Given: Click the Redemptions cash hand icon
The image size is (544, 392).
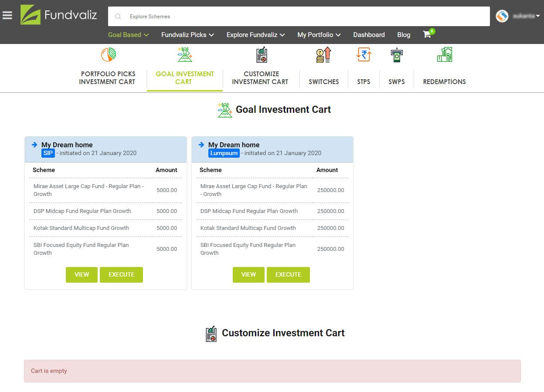Looking at the screenshot, I should point(445,54).
